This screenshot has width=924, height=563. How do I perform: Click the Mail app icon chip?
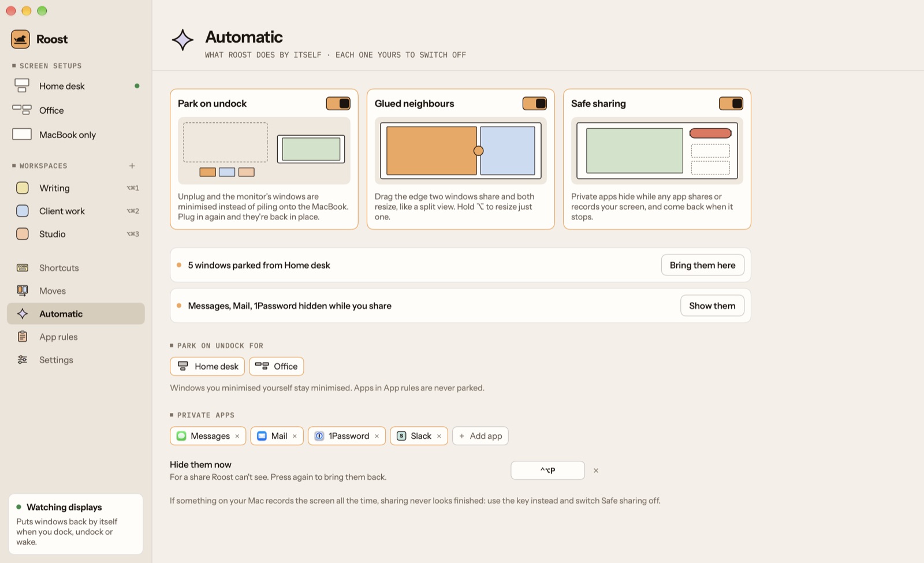click(262, 436)
